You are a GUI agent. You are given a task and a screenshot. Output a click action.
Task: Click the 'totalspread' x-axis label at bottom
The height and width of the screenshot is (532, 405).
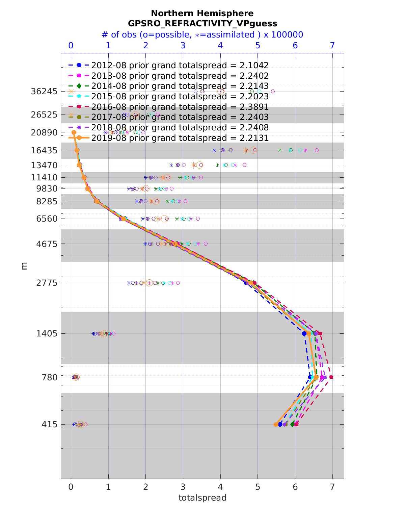click(202, 498)
